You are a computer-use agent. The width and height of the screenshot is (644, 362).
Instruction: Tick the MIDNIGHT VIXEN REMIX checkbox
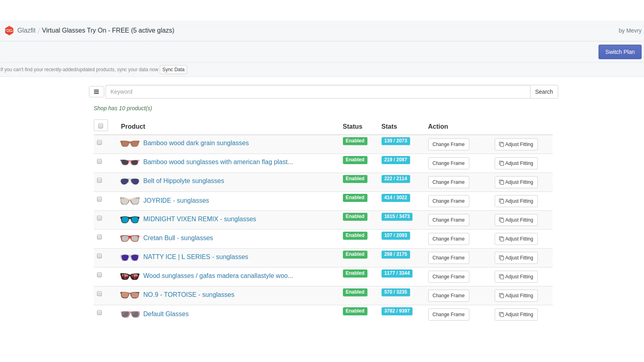[99, 218]
